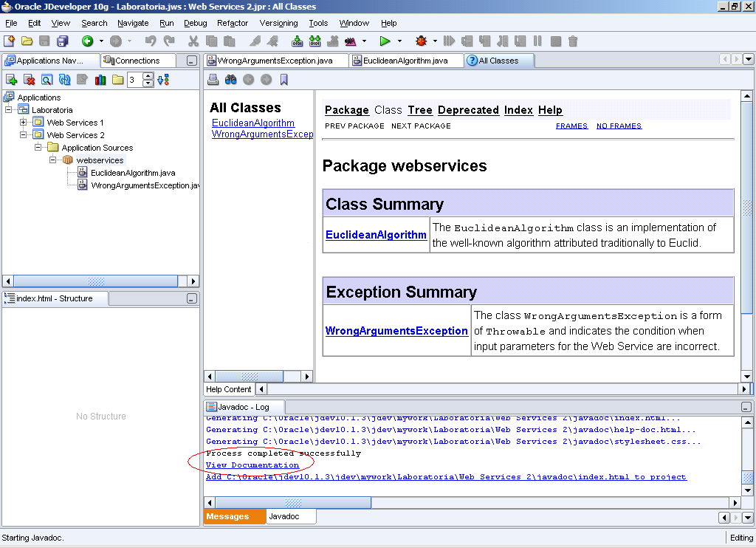The image size is (756, 548).
Task: Run the project with the green play icon
Action: coord(385,41)
